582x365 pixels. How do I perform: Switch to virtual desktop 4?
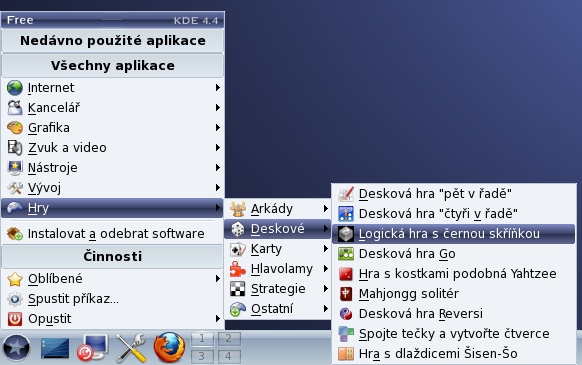point(229,356)
